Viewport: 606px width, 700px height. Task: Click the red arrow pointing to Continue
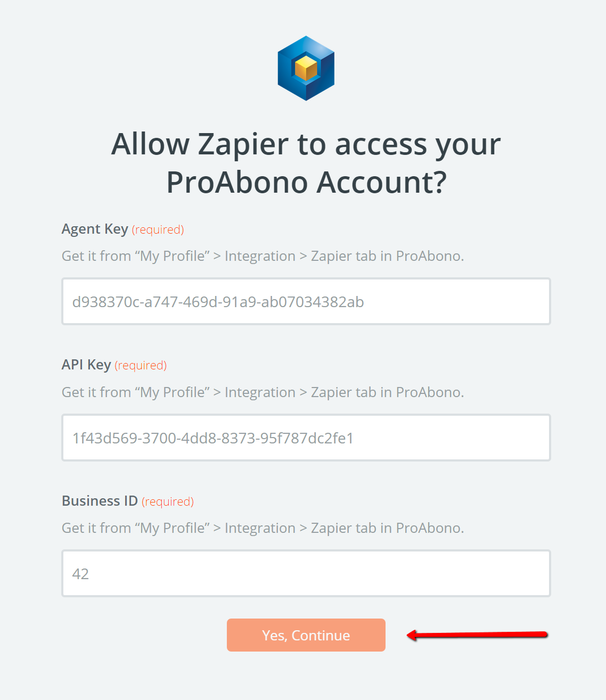[477, 635]
